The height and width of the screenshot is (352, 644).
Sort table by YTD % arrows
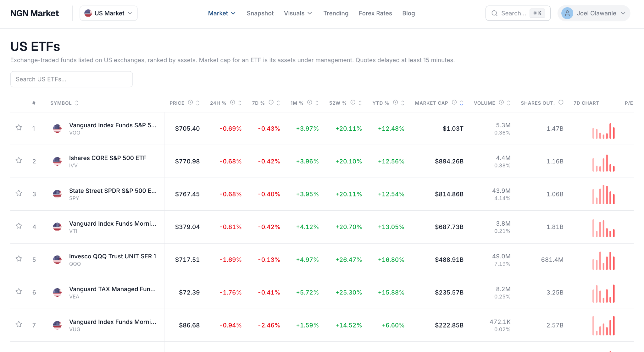click(x=403, y=103)
